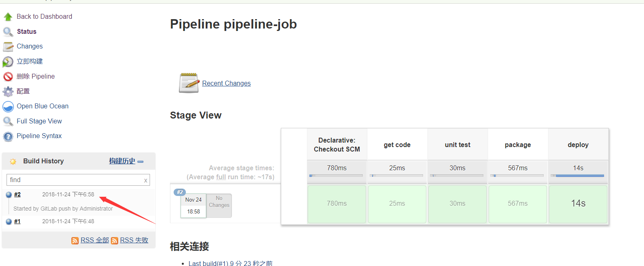Image resolution: width=644 pixels, height=266 pixels.
Task: Collapse build history using the dash icon
Action: pos(141,162)
